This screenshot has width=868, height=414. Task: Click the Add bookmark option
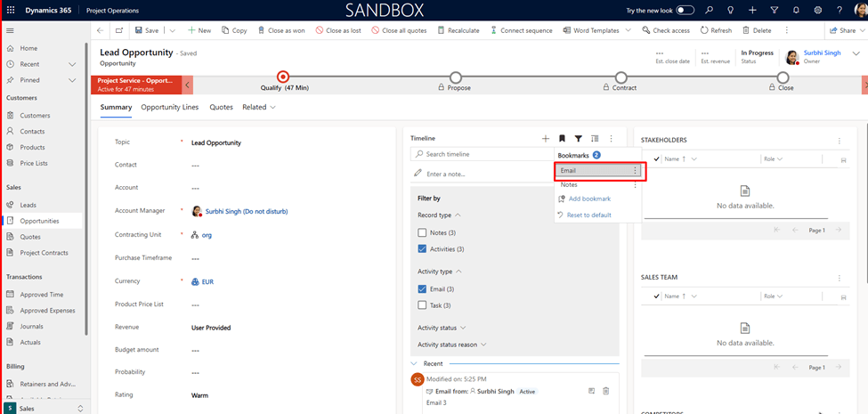point(588,199)
